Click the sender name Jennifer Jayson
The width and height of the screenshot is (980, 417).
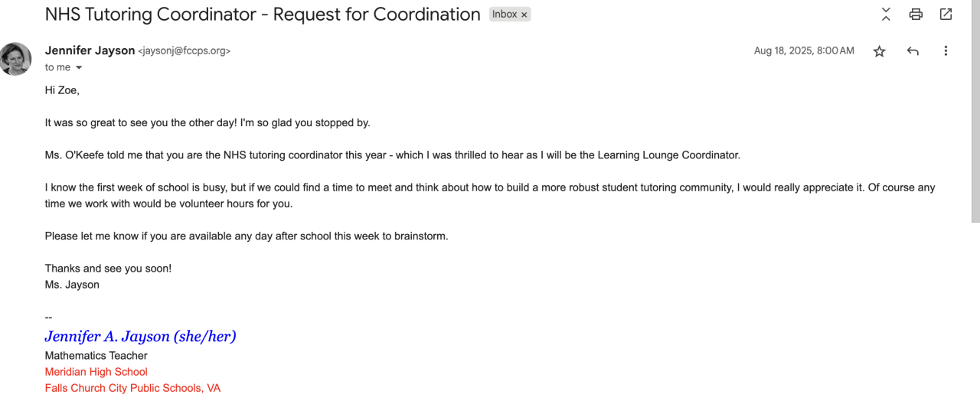pyautogui.click(x=90, y=50)
